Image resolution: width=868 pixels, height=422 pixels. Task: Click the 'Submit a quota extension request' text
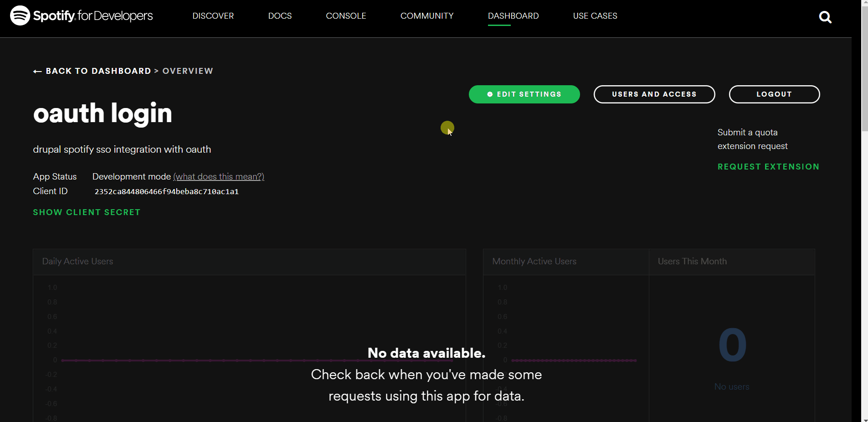point(753,139)
